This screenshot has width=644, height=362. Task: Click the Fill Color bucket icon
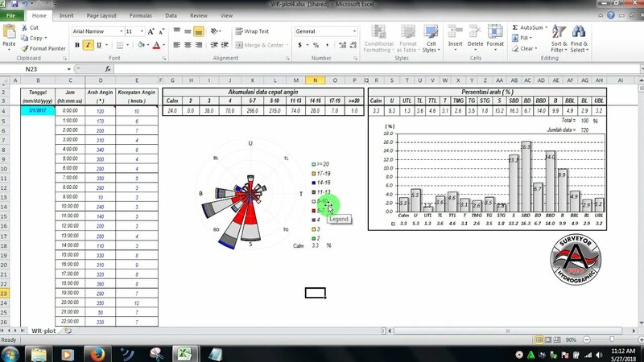141,45
